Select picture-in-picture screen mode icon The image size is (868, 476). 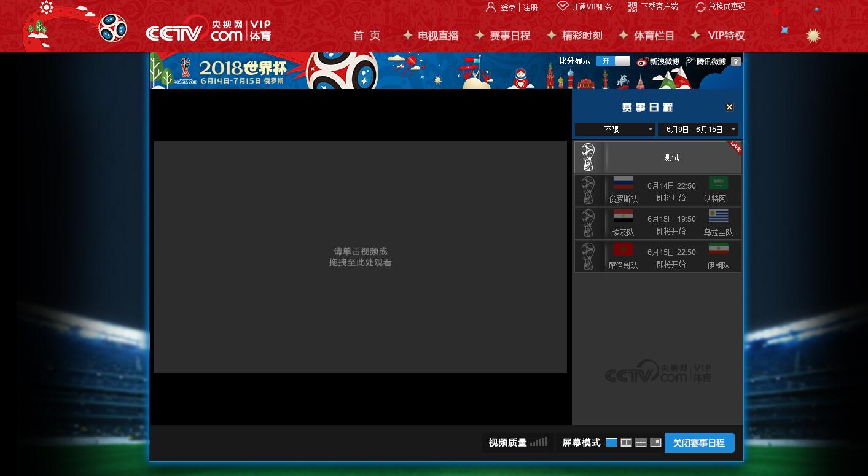655,442
